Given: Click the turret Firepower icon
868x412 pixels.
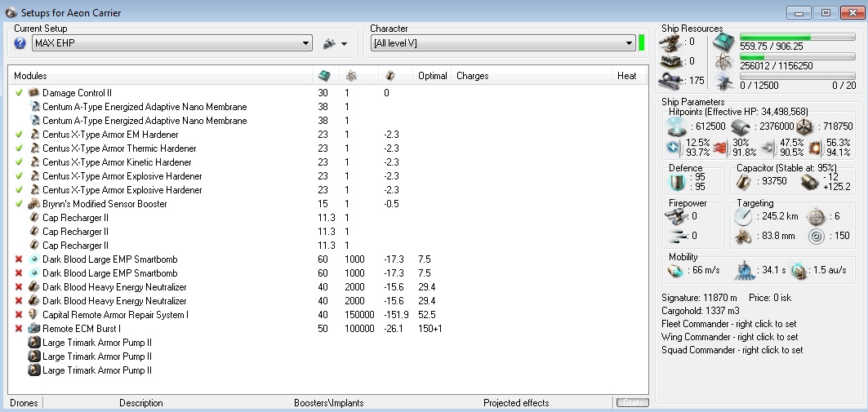Looking at the screenshot, I should [x=674, y=217].
